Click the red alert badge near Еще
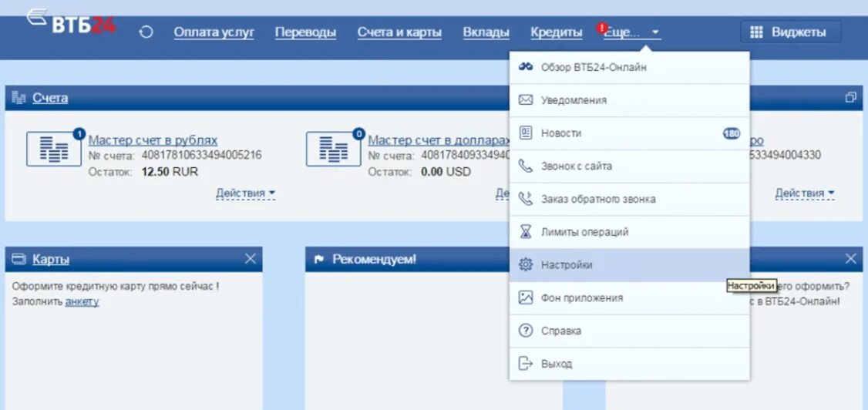868x410 pixels. 602,27
